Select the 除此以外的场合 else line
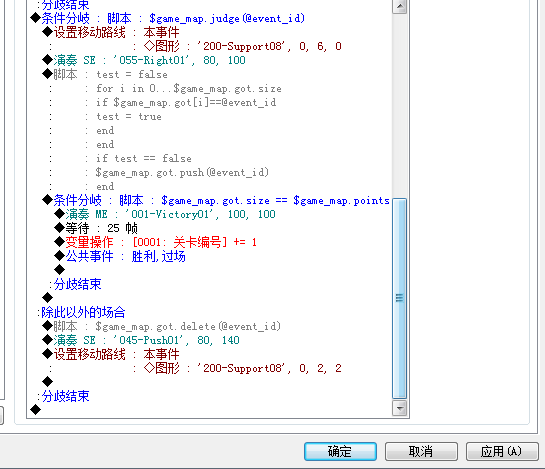This screenshot has height=469, width=545. tap(81, 312)
